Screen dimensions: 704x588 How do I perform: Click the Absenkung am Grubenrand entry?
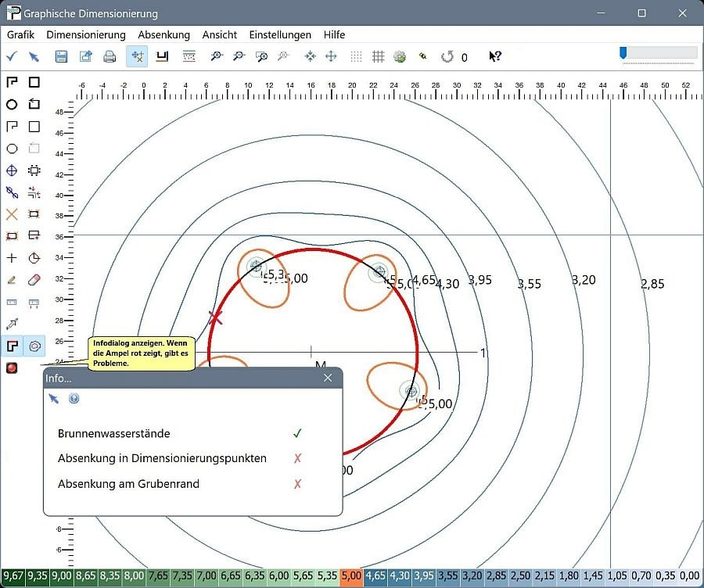128,484
